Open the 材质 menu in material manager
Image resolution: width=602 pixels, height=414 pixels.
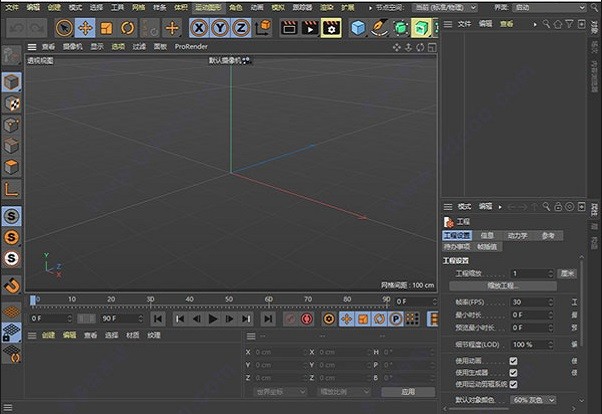click(x=133, y=335)
